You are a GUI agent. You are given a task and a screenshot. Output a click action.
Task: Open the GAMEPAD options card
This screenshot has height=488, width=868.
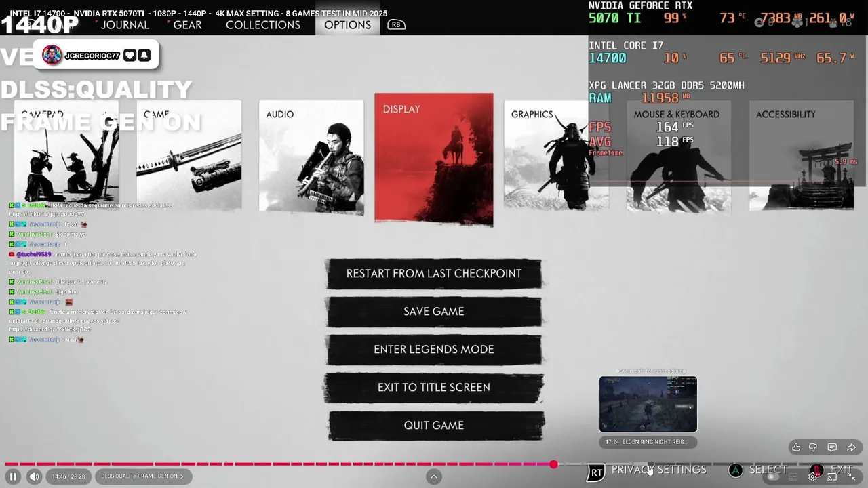(66, 156)
